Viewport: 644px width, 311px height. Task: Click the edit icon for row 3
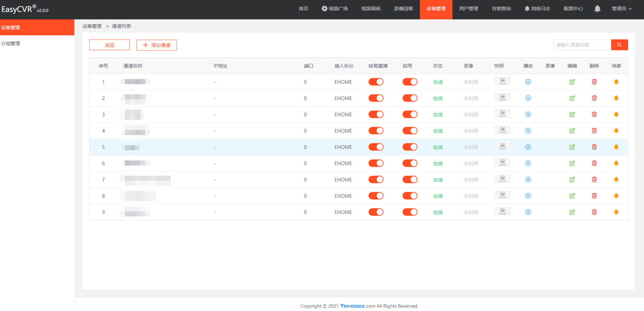tap(572, 115)
